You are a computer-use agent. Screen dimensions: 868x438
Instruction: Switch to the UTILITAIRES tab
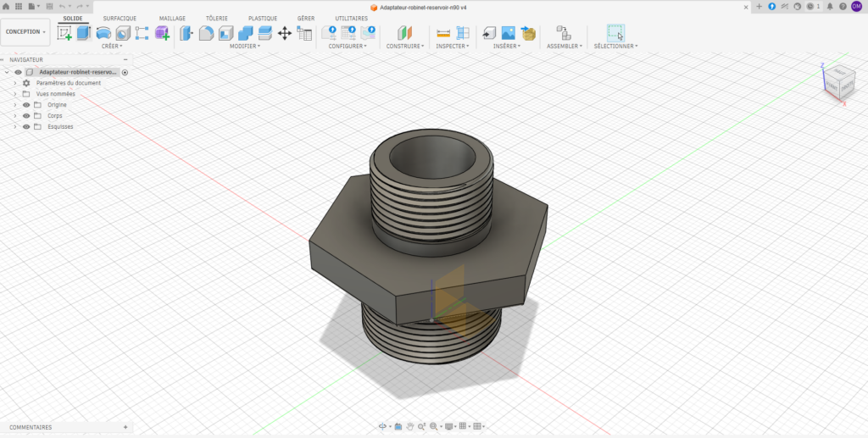click(x=352, y=19)
